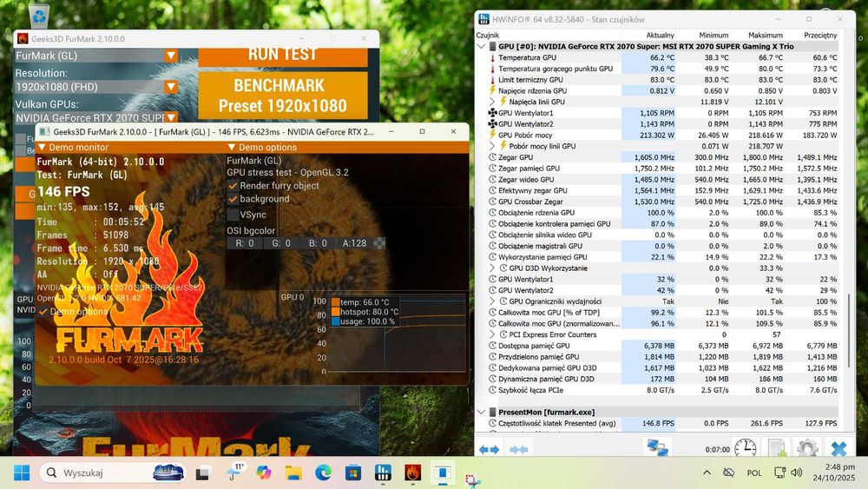
Task: Enable VSync checkbox
Action: click(233, 215)
